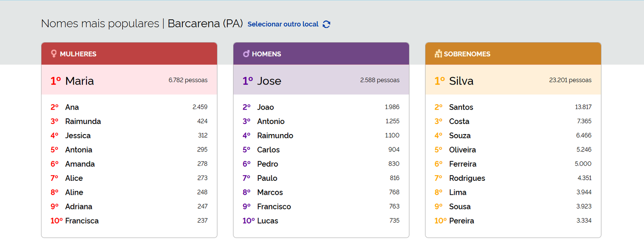Click the surname Rodrigues entry
This screenshot has width=644, height=248.
(467, 178)
